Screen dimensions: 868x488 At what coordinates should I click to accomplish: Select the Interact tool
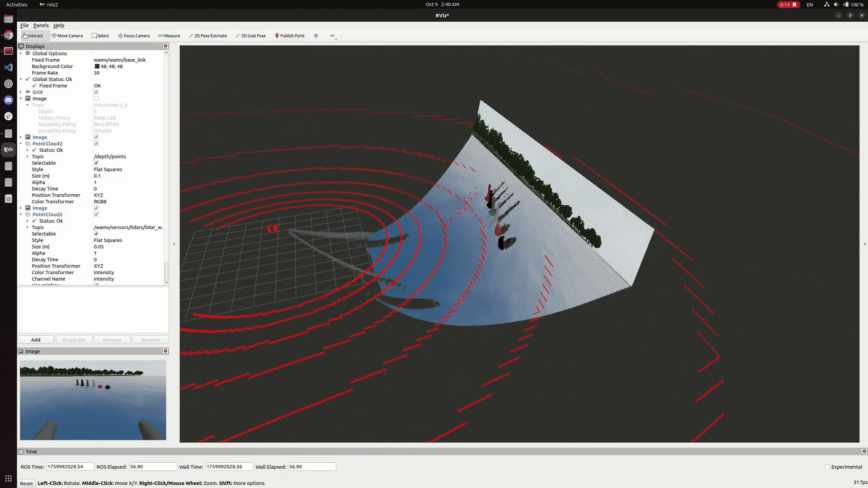(x=34, y=35)
